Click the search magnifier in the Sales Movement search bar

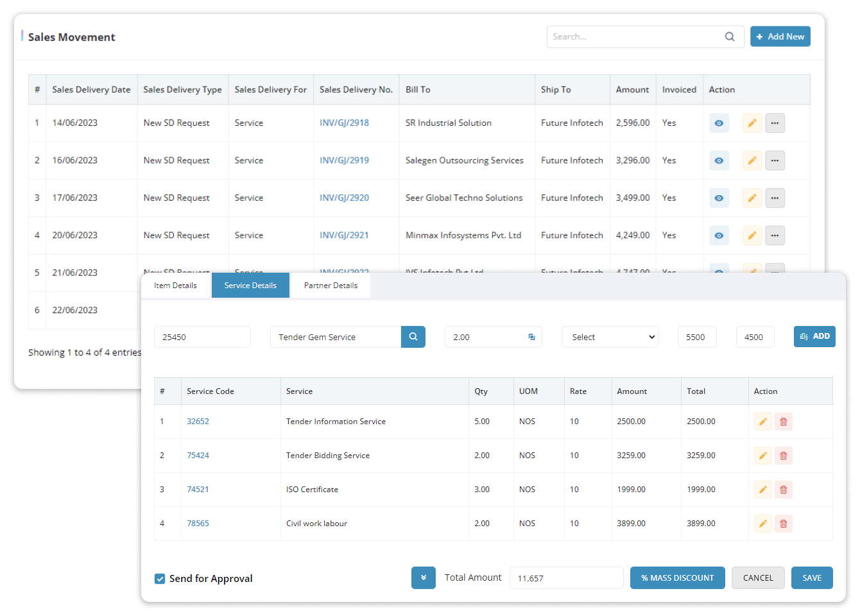730,37
